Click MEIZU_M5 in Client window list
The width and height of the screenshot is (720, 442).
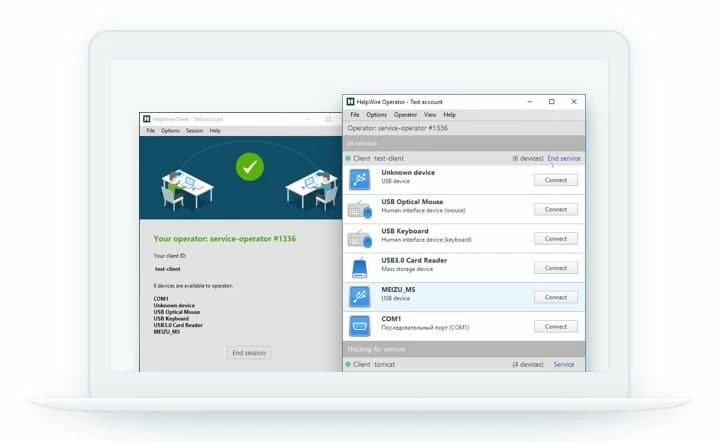pos(167,331)
